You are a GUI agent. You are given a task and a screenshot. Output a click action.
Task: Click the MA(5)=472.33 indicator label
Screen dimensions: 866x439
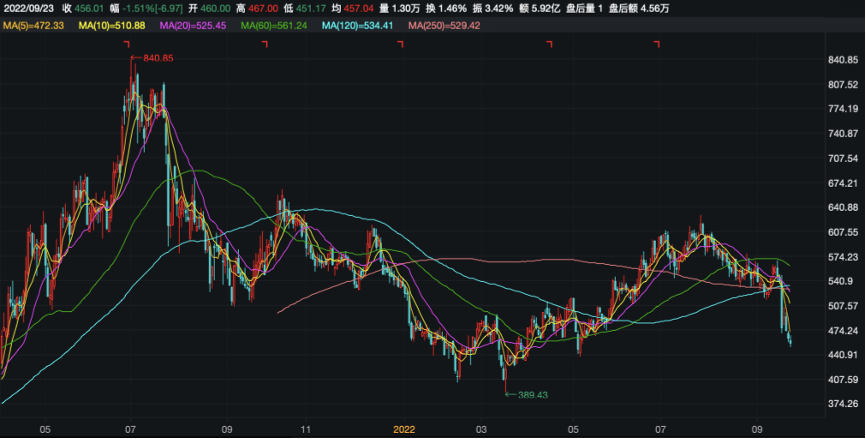click(x=34, y=25)
